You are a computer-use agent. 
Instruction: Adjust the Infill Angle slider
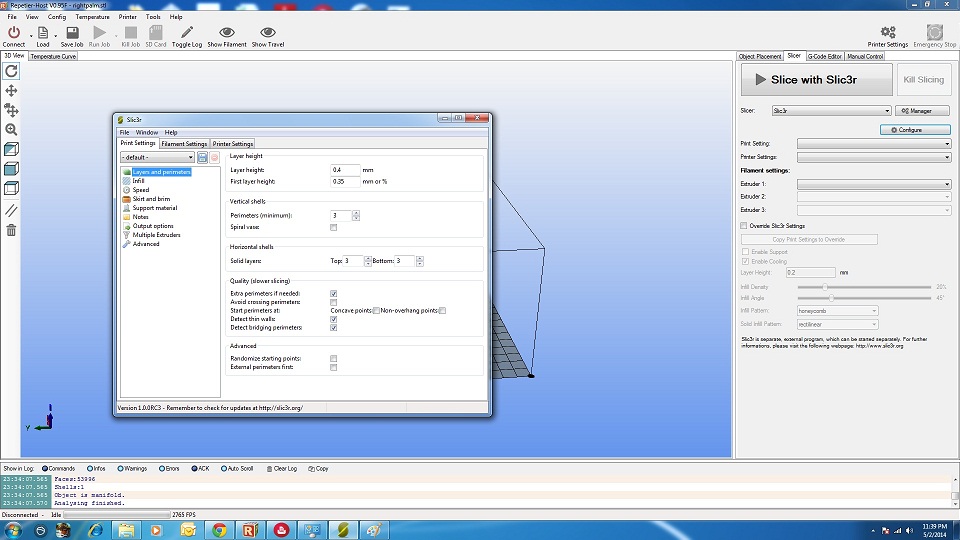[x=831, y=298]
